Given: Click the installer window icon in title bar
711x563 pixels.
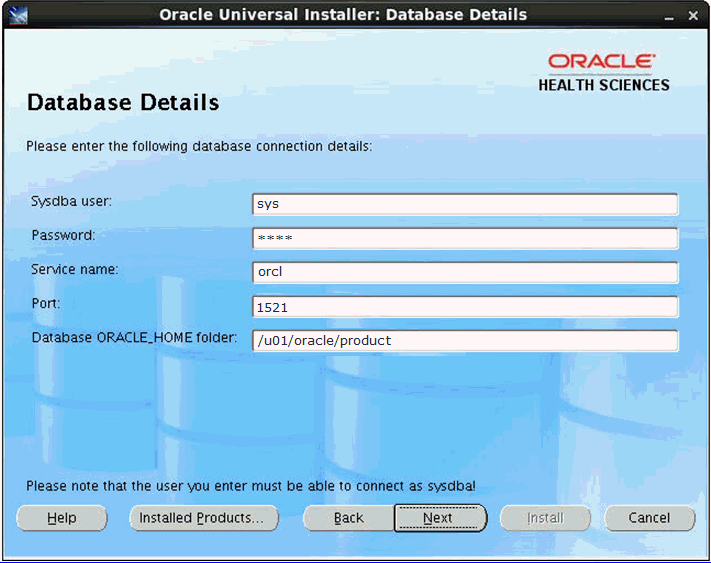Looking at the screenshot, I should (x=18, y=15).
